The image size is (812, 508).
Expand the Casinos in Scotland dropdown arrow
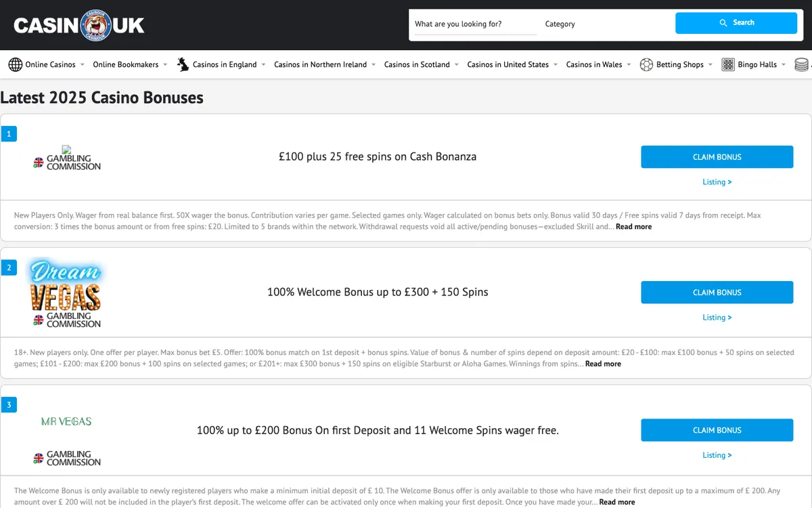[x=456, y=65]
